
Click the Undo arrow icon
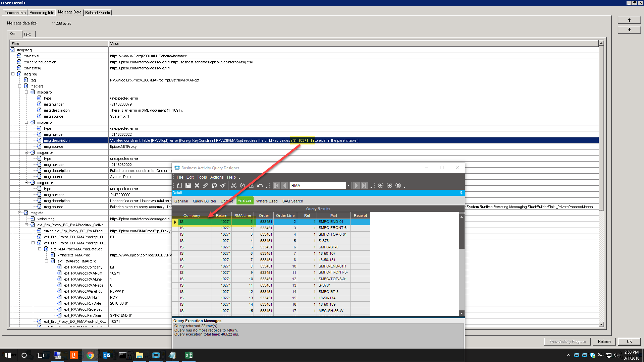(260, 185)
